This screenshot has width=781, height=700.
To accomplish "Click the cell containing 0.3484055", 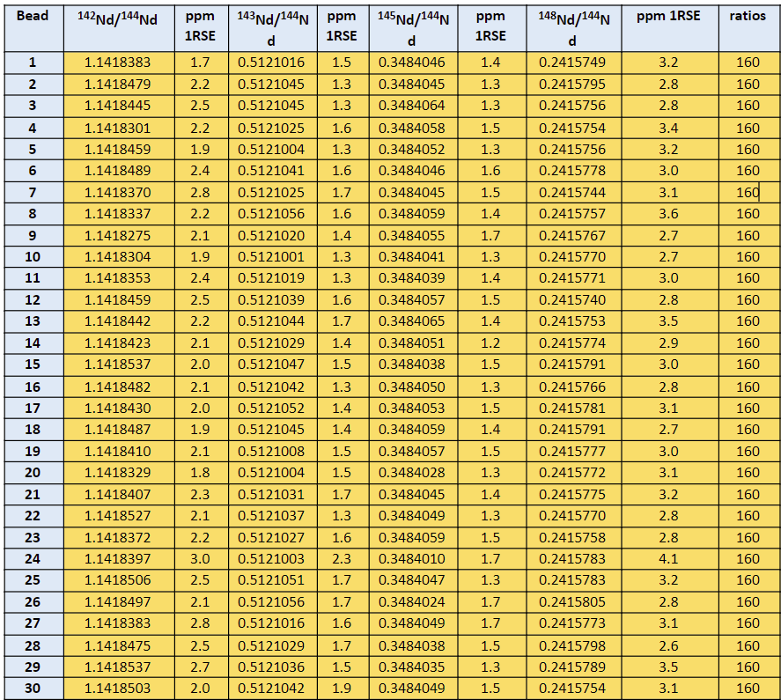I will tap(414, 235).
